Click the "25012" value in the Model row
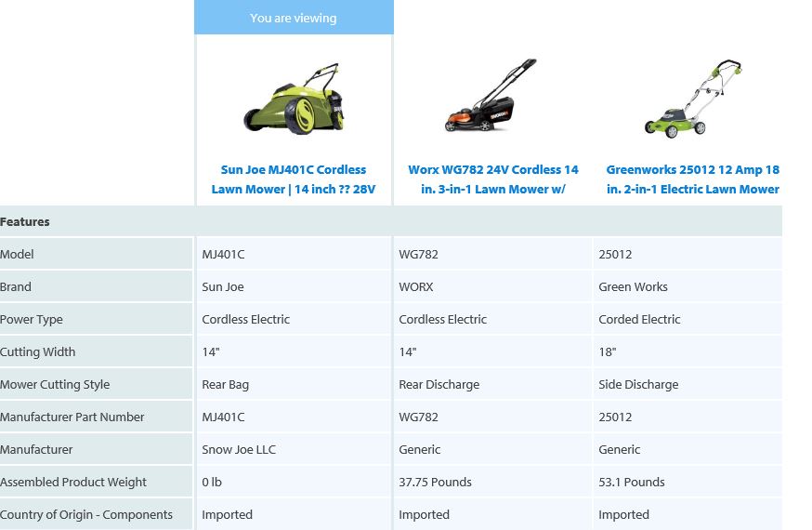 tap(615, 255)
